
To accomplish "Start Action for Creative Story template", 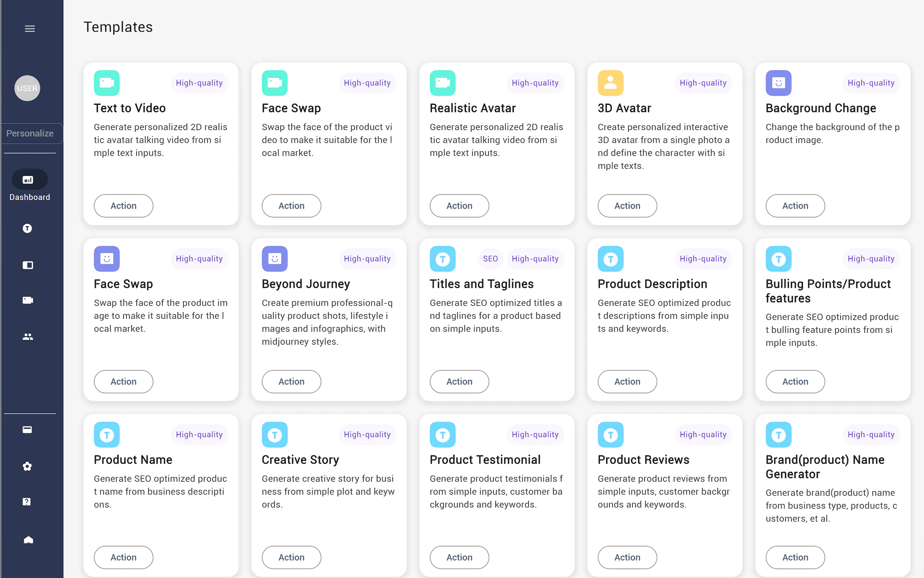I will [x=291, y=557].
